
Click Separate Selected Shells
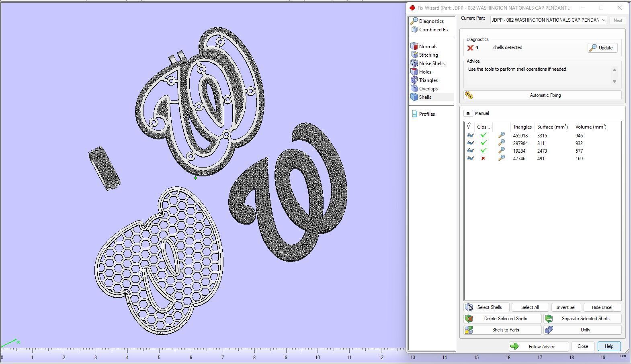tap(582, 319)
